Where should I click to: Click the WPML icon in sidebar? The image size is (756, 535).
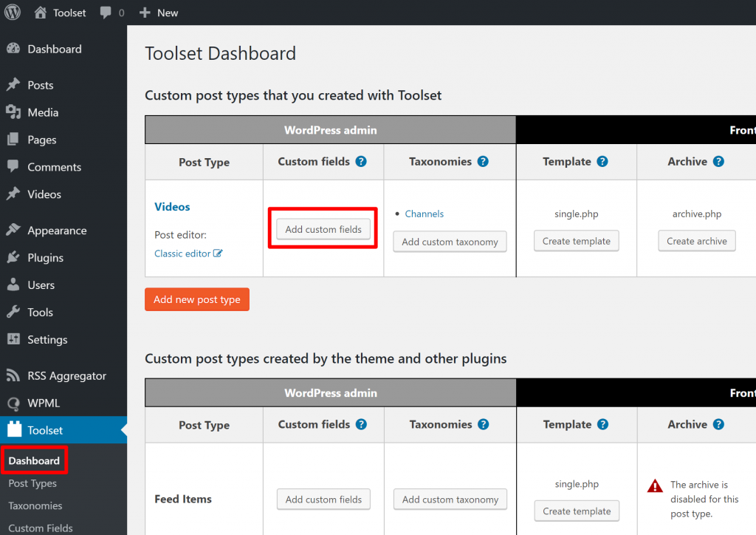[x=13, y=403]
